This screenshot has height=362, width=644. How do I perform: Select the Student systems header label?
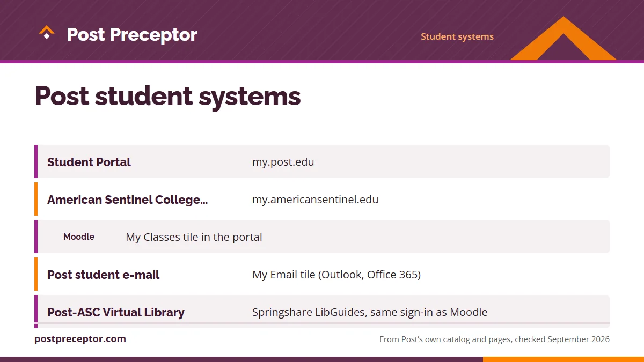point(457,36)
